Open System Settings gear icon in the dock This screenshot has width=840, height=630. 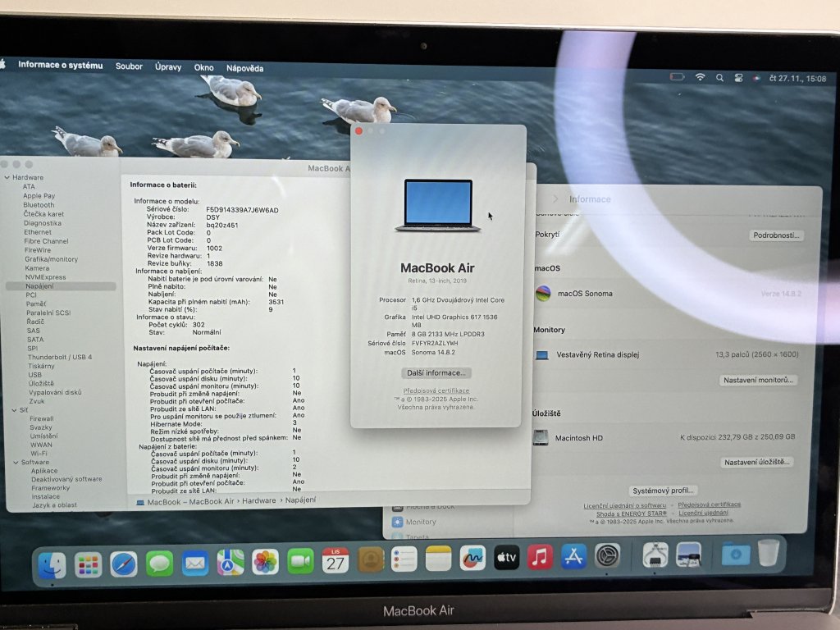pos(608,557)
